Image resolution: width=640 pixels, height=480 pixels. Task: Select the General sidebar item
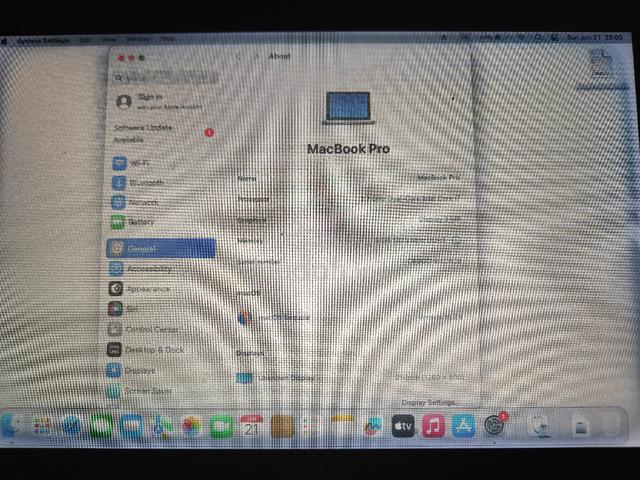161,248
